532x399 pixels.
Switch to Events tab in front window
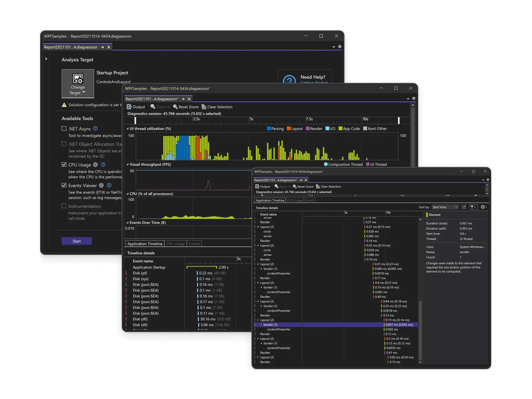point(310,200)
